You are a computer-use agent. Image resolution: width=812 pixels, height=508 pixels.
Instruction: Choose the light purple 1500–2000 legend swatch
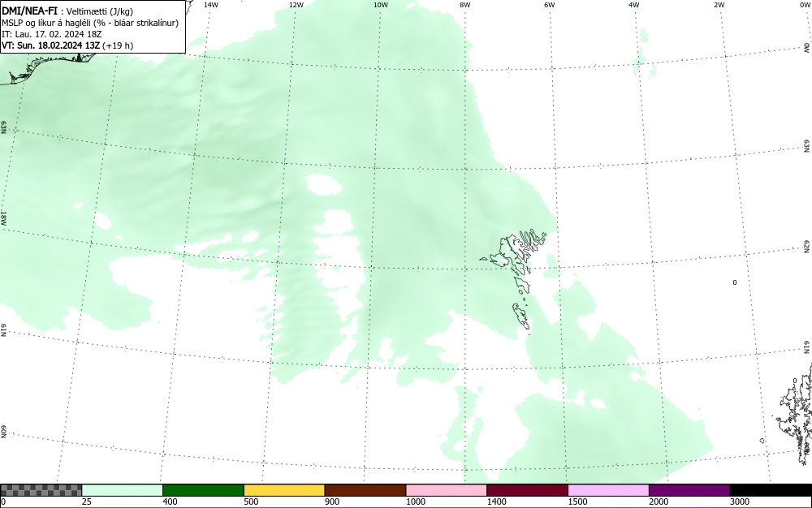pos(608,490)
